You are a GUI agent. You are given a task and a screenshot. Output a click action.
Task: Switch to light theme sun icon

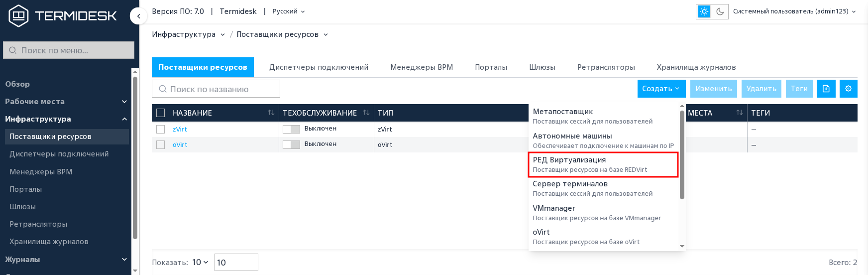(704, 11)
